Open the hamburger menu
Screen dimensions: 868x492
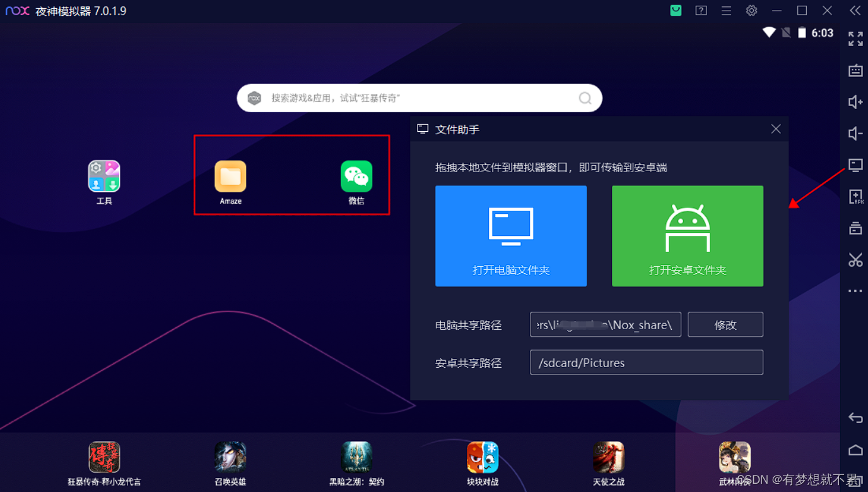click(x=726, y=11)
